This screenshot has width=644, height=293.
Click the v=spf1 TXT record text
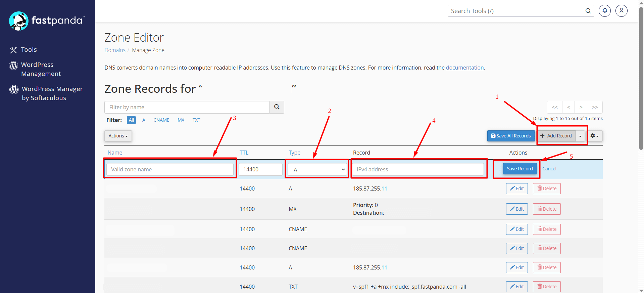tap(409, 287)
